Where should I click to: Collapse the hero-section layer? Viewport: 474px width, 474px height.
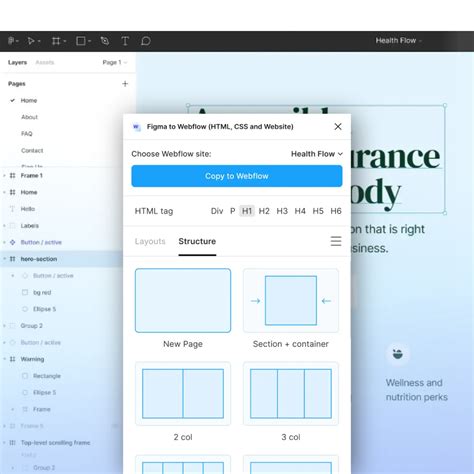[5, 259]
